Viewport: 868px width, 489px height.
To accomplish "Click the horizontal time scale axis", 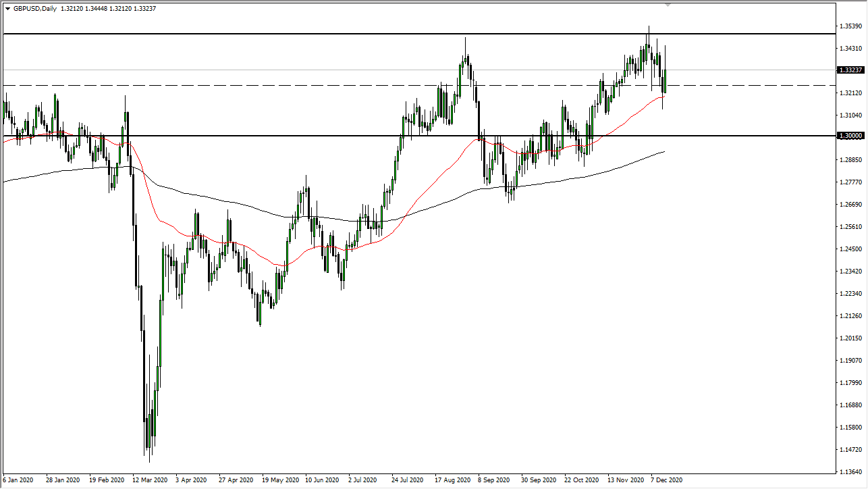I will coord(405,480).
